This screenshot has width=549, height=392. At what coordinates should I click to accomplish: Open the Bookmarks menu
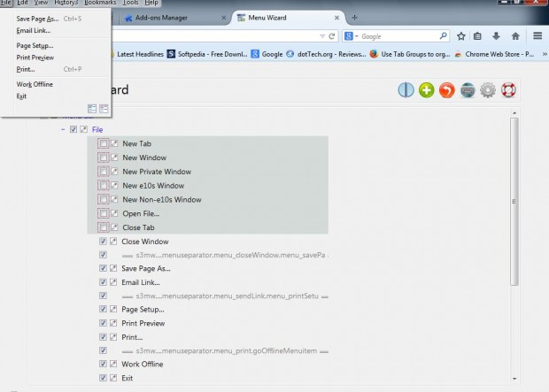click(x=100, y=3)
